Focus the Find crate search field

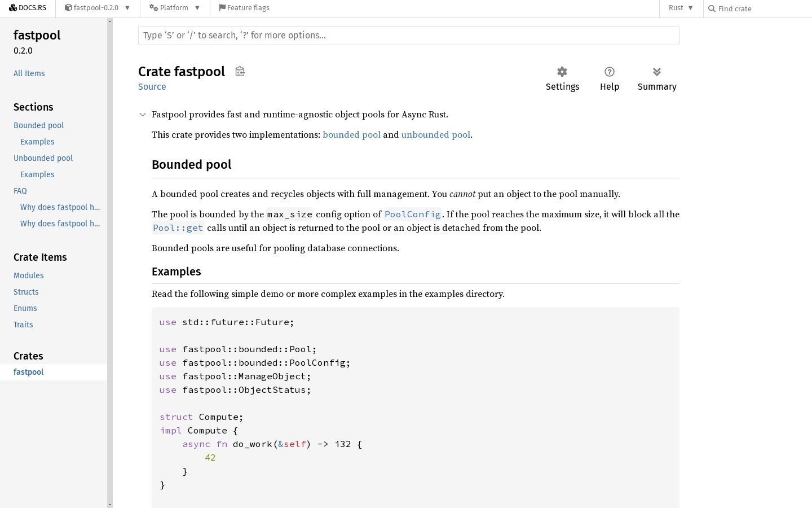(762, 8)
